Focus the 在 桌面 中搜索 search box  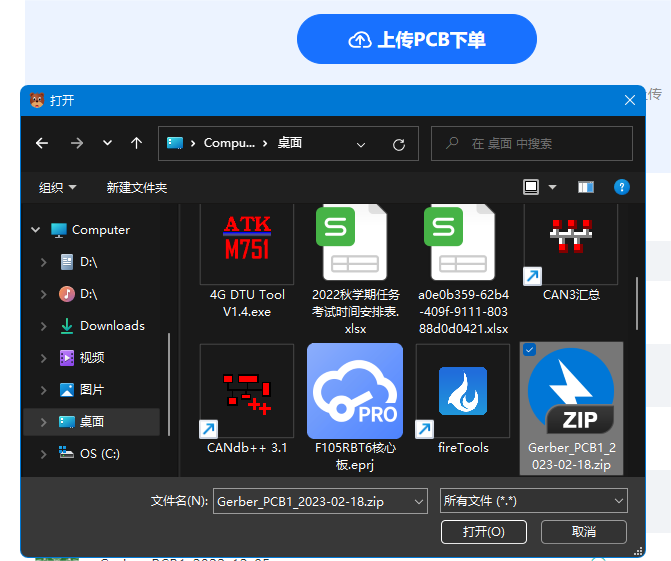(531, 143)
